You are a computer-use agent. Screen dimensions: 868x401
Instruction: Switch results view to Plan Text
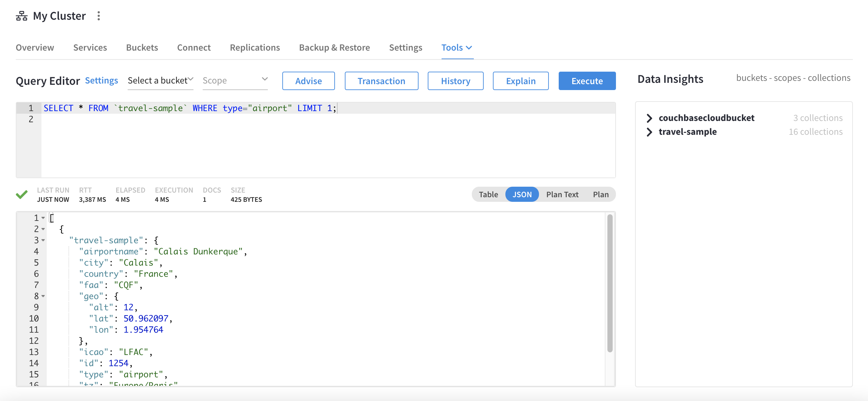562,195
